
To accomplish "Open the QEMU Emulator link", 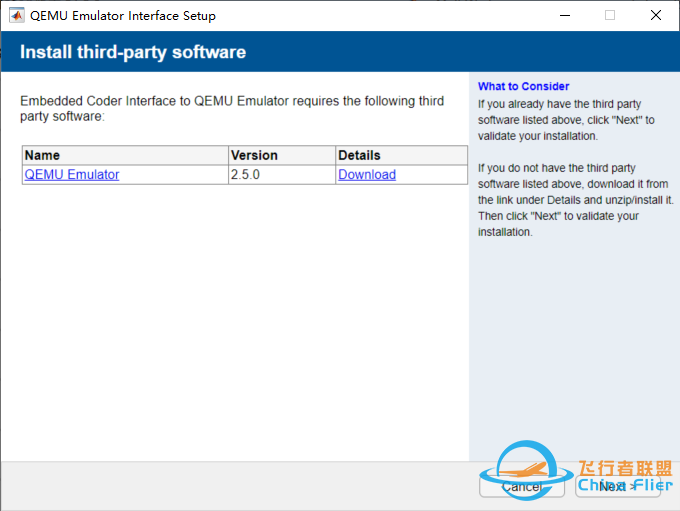I will pyautogui.click(x=72, y=174).
